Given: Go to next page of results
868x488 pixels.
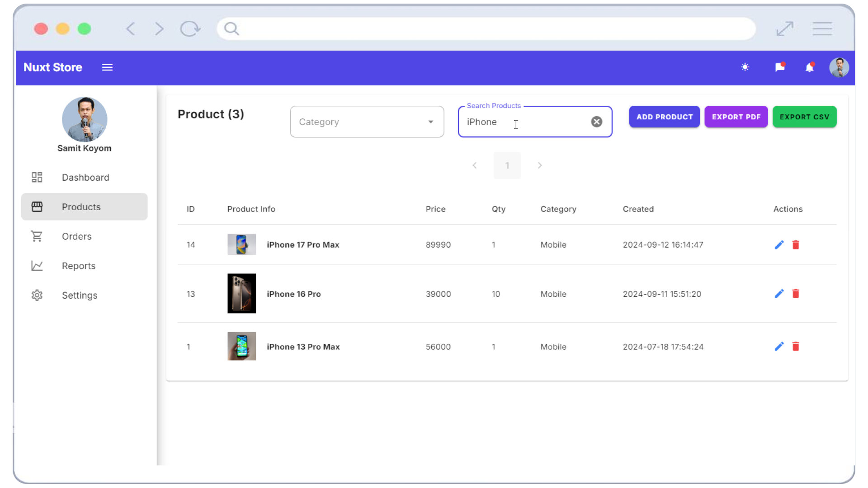Looking at the screenshot, I should tap(540, 165).
